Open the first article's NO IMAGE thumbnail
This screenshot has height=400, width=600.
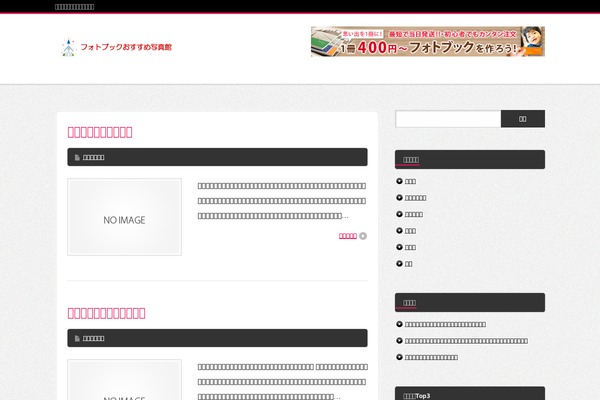(x=124, y=217)
